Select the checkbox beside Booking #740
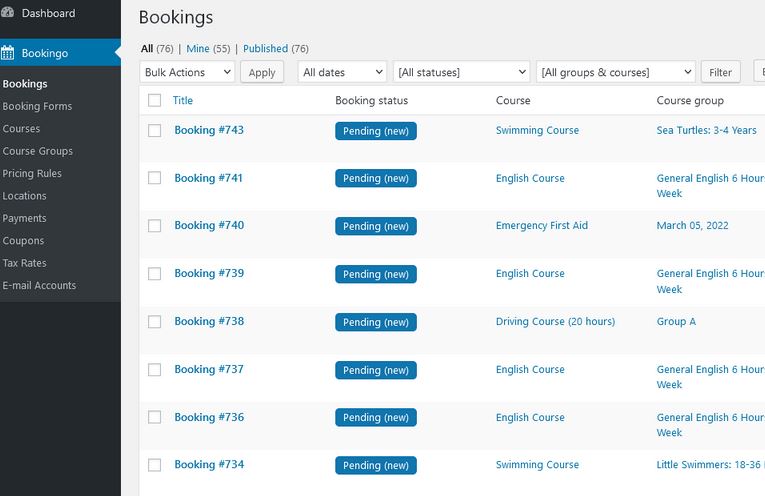The height and width of the screenshot is (496, 765). 154,226
